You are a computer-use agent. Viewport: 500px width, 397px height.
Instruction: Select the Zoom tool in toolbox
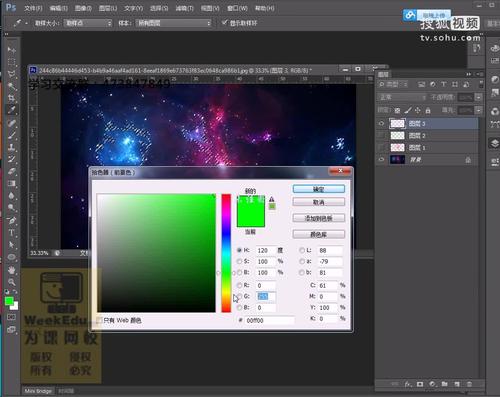click(x=12, y=282)
